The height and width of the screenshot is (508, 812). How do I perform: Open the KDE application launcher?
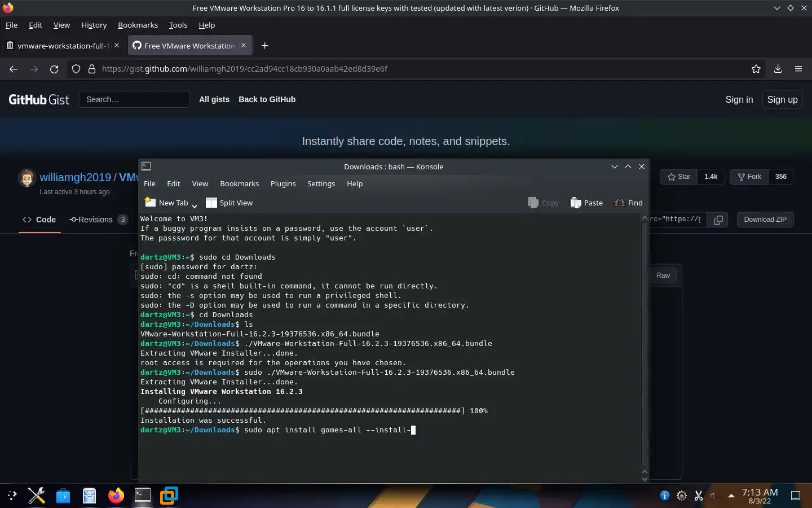tap(12, 496)
